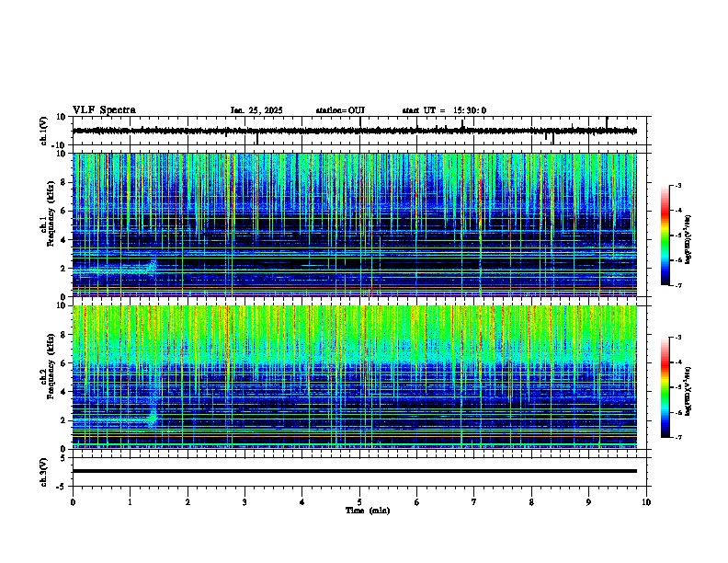Click time axis tick label "10"
Image resolution: width=728 pixels, height=563 pixels.
pos(646,502)
